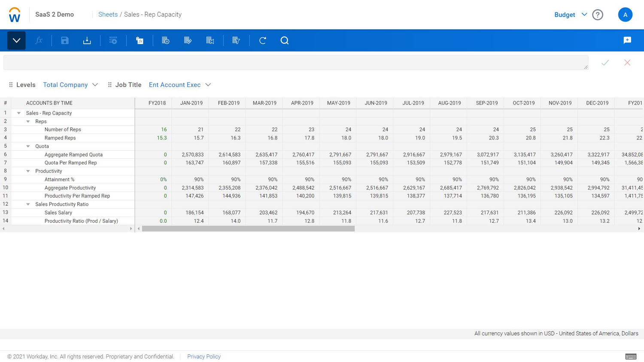Open the formula assistant fx icon
Image resolution: width=644 pixels, height=362 pixels.
(39, 40)
